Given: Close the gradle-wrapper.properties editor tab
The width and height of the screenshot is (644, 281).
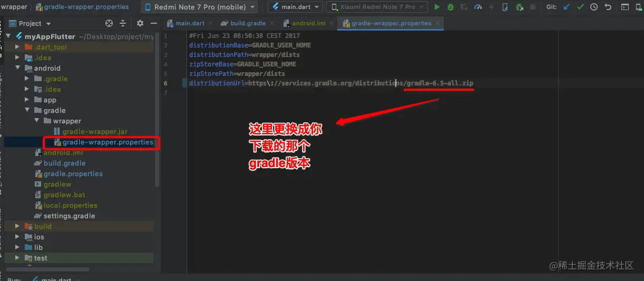Looking at the screenshot, I should [x=437, y=23].
